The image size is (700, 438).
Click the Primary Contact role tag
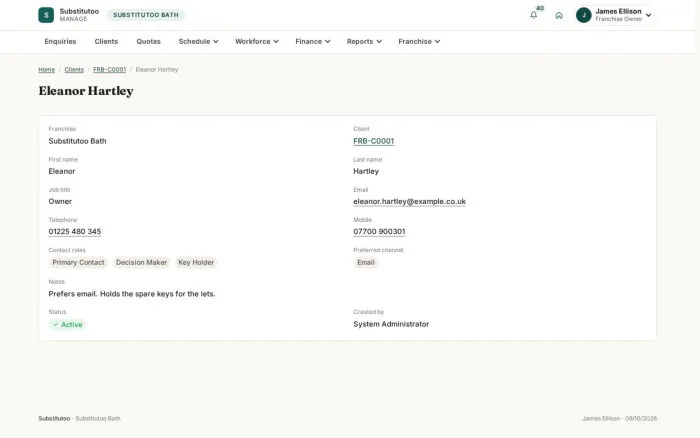click(78, 263)
